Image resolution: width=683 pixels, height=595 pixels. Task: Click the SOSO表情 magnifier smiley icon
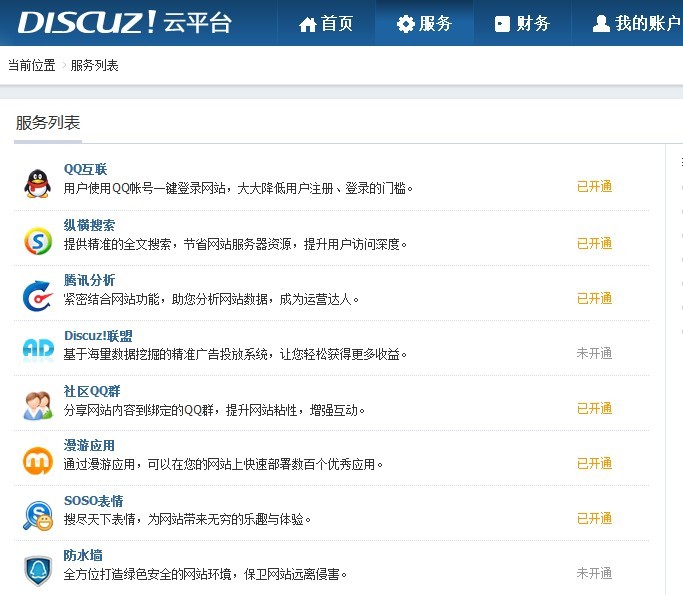[x=38, y=516]
